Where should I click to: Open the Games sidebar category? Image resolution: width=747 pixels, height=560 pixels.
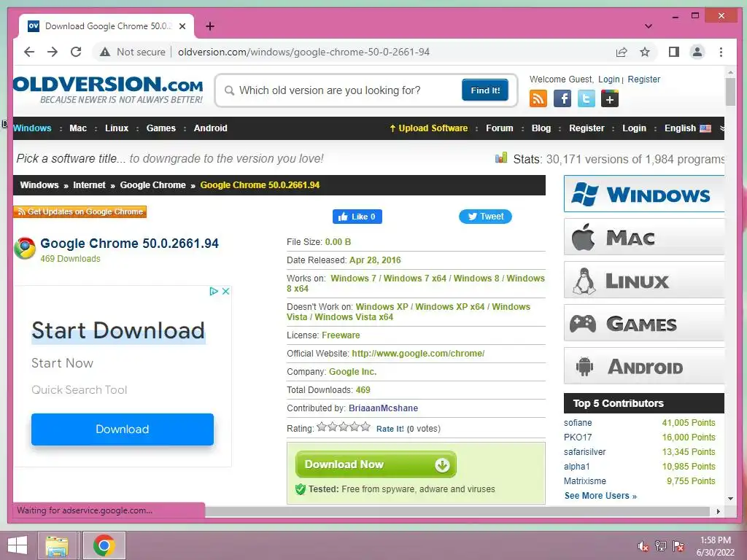(x=643, y=323)
